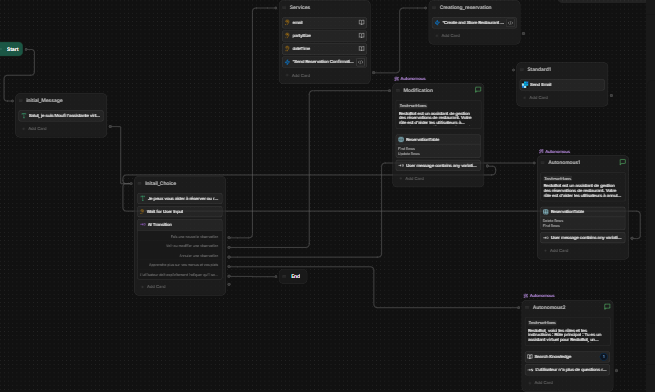Click the Start node output connector

tap(26, 49)
